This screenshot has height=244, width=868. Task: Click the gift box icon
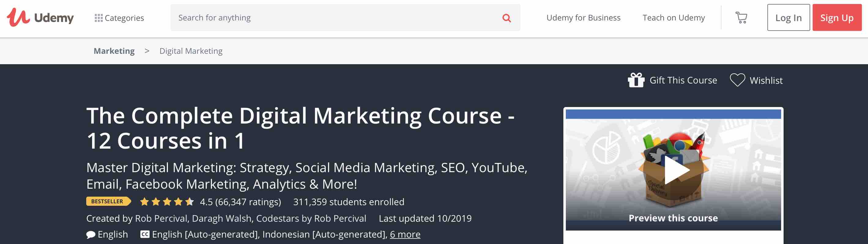[636, 80]
